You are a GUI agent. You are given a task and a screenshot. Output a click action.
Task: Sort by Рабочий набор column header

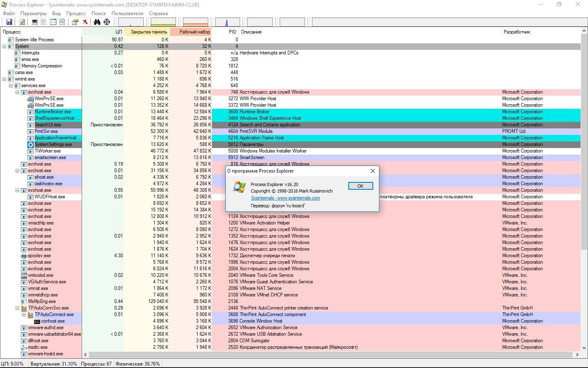pos(191,31)
